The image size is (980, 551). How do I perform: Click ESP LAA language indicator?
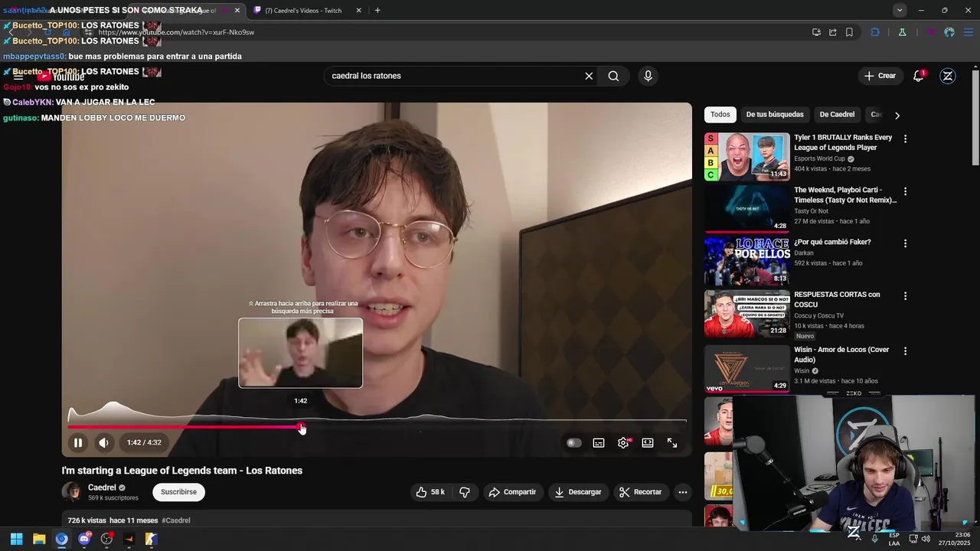[894, 539]
